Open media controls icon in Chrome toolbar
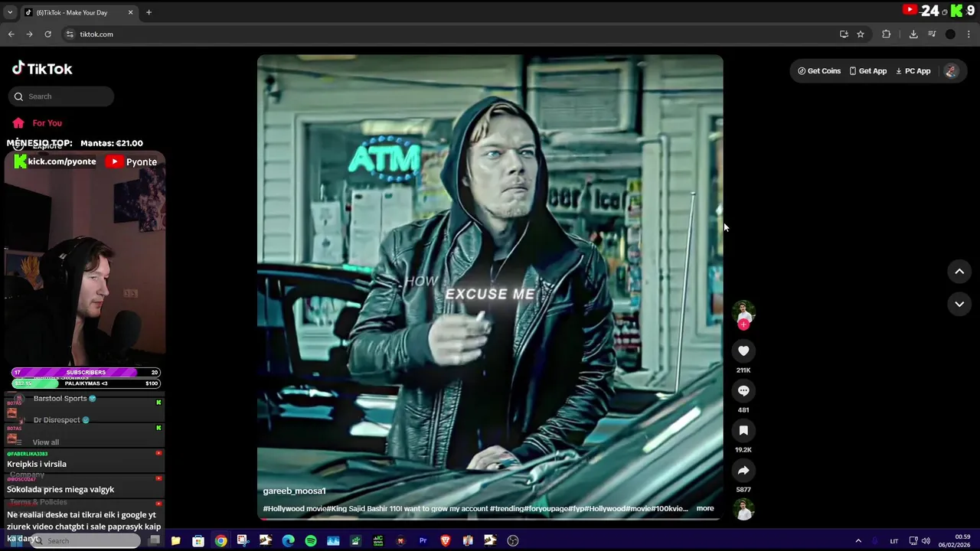The height and width of the screenshot is (551, 980). coord(932,34)
